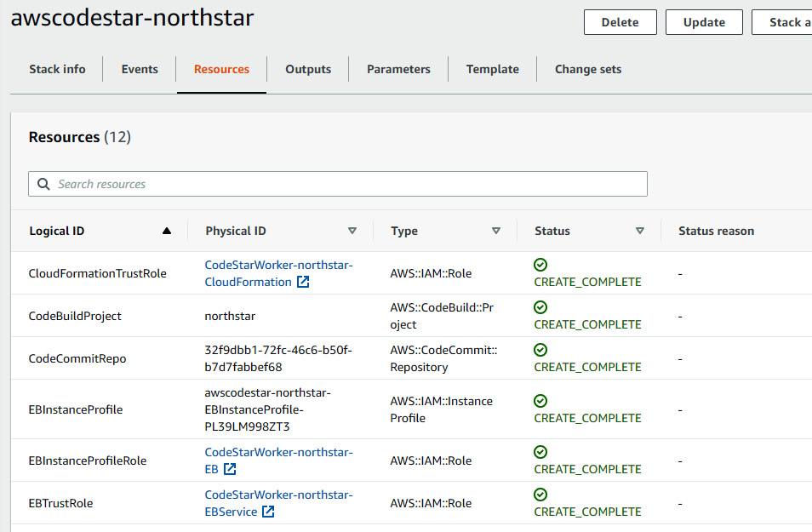Screen dimensions: 812x532
Task: Sort by Physical ID column arrow
Action: (x=352, y=231)
